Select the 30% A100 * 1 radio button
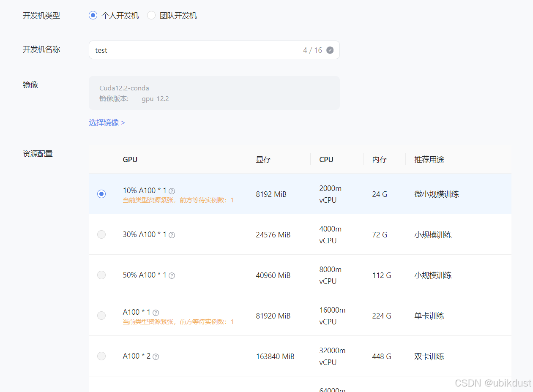533x392 pixels. point(101,234)
